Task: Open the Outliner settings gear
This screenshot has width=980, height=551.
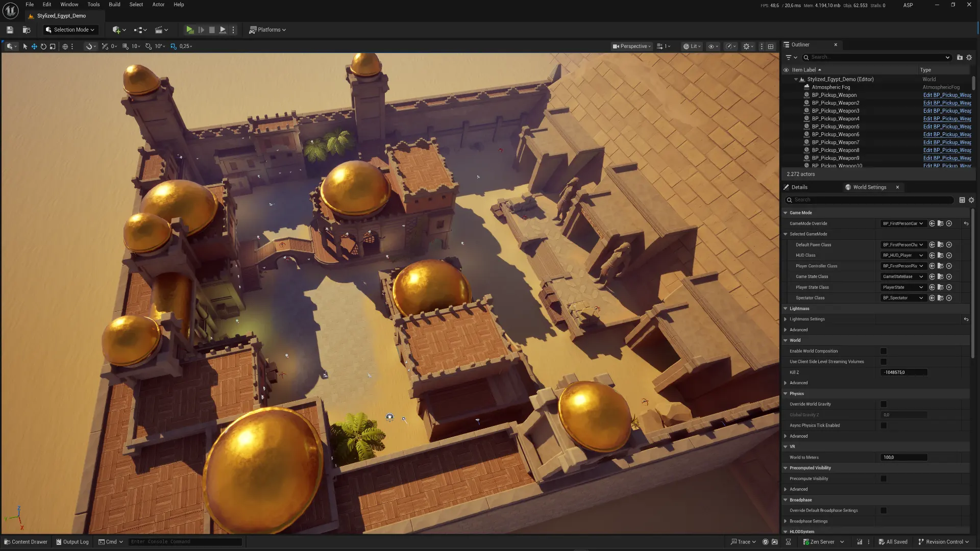Action: tap(969, 58)
